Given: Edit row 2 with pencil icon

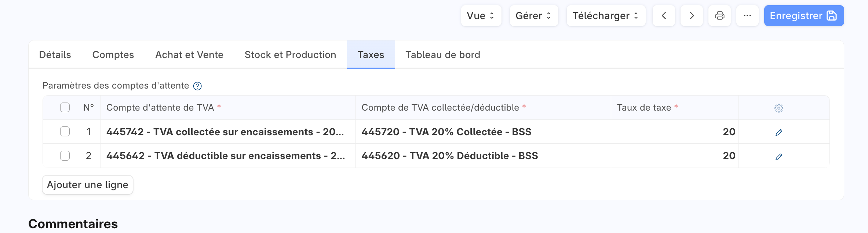Looking at the screenshot, I should coord(778,157).
